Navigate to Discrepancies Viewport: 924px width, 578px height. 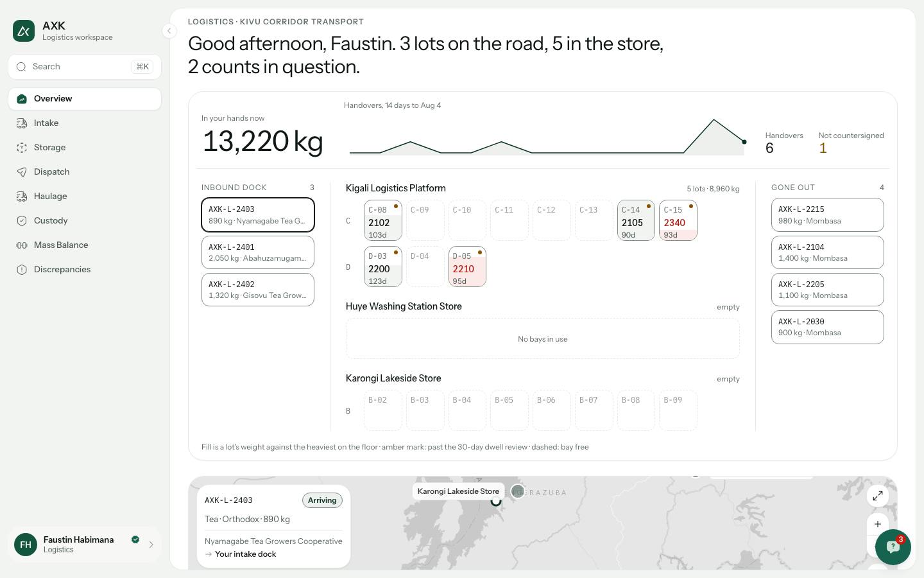[85, 270]
